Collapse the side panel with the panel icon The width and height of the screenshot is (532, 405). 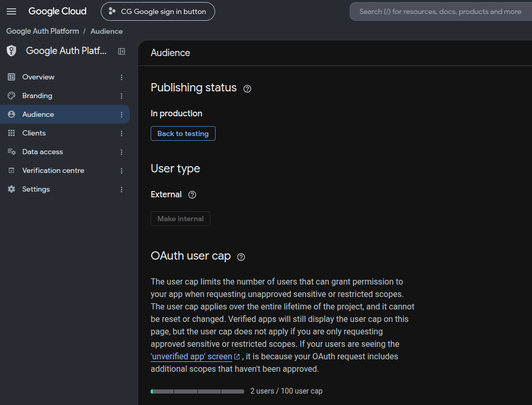tap(122, 51)
